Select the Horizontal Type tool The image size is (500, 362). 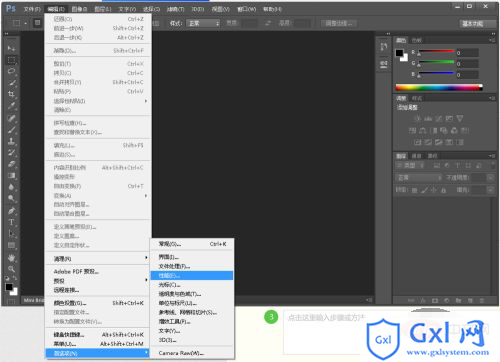click(11, 222)
